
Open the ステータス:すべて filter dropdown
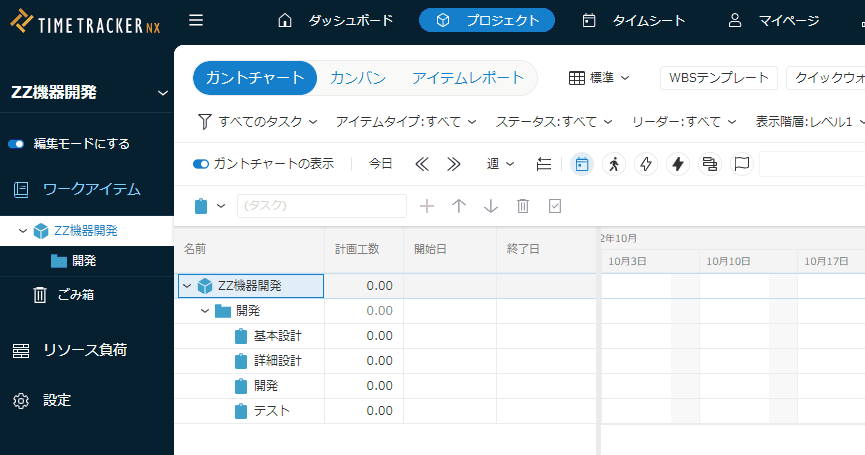(x=553, y=122)
